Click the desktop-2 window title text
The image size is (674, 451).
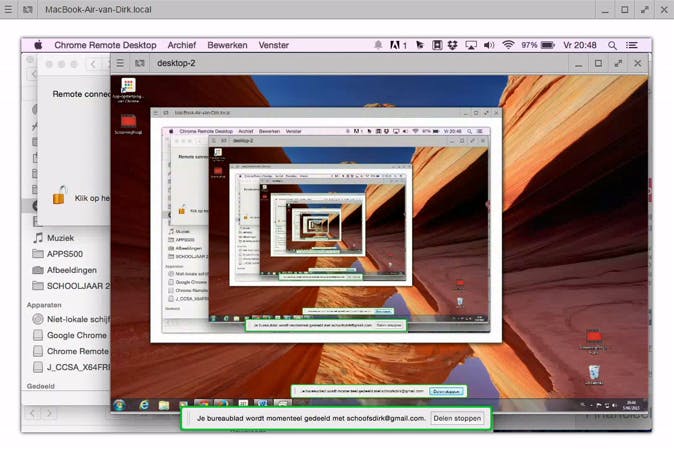tap(176, 63)
